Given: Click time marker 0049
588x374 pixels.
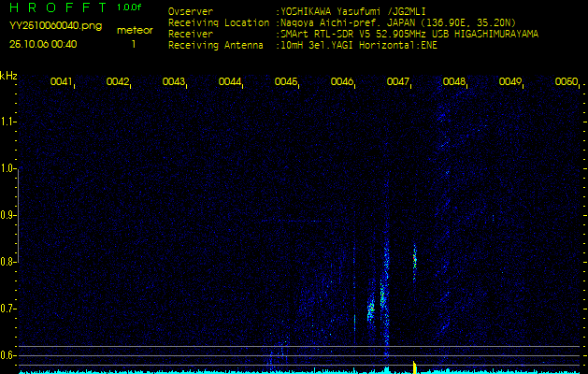Looking at the screenshot, I should (x=510, y=81).
